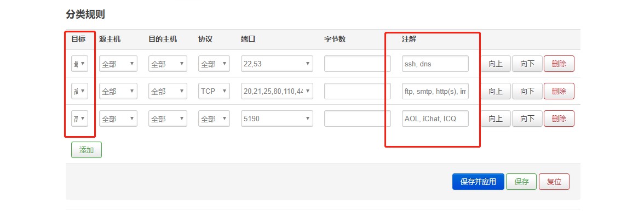
Task: Click the 协议 column header
Action: tap(205, 40)
